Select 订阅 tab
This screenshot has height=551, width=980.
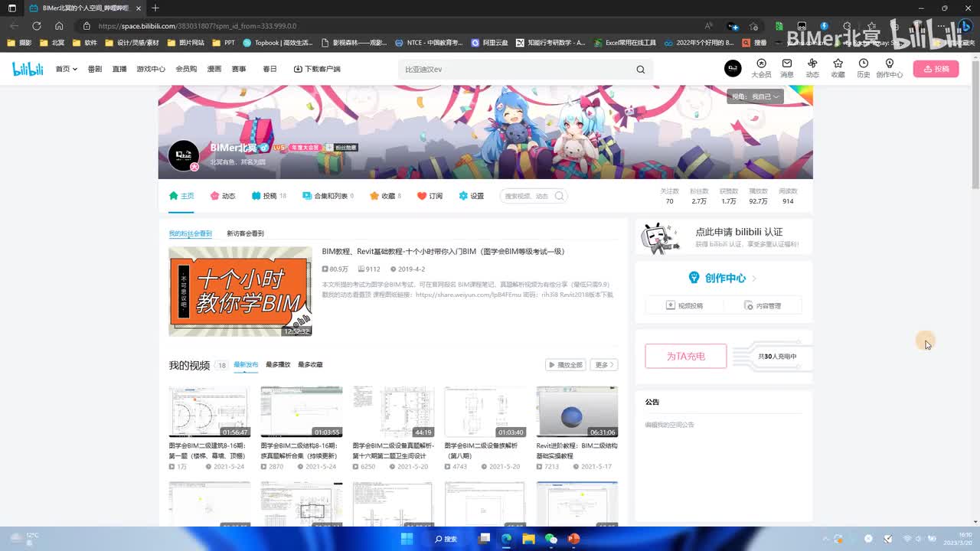430,196
